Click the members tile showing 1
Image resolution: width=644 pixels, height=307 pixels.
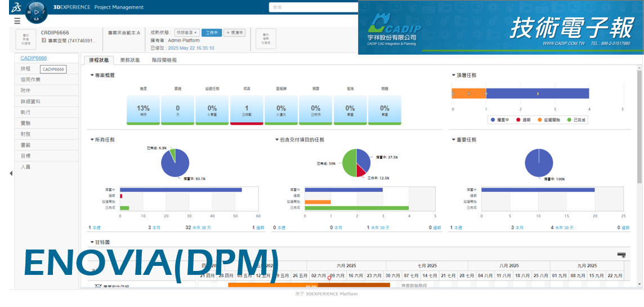click(x=247, y=110)
